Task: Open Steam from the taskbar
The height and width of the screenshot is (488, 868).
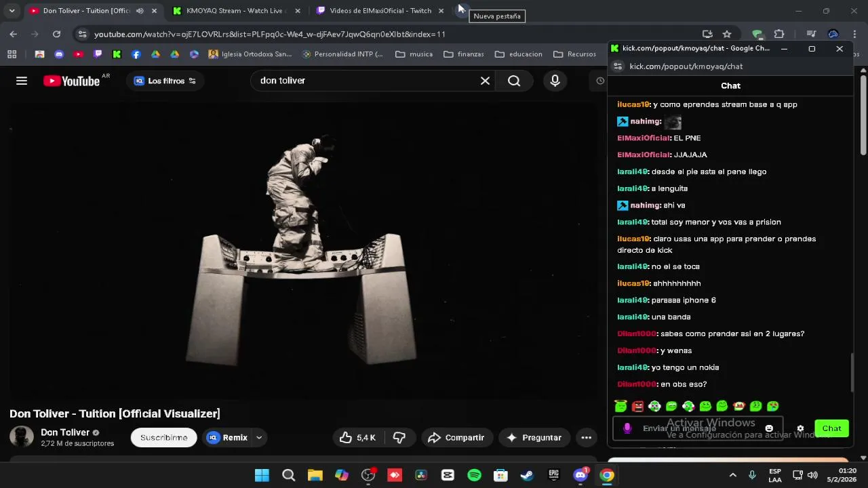Action: [527, 475]
